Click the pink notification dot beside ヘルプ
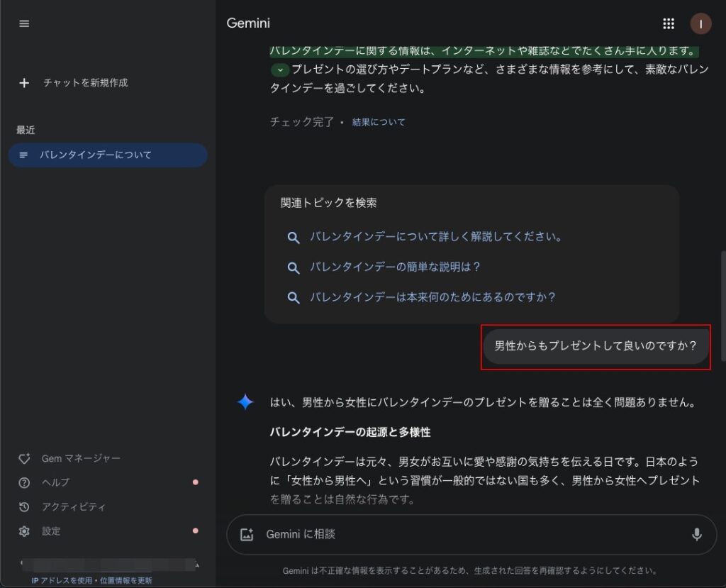This screenshot has width=726, height=588. [196, 482]
